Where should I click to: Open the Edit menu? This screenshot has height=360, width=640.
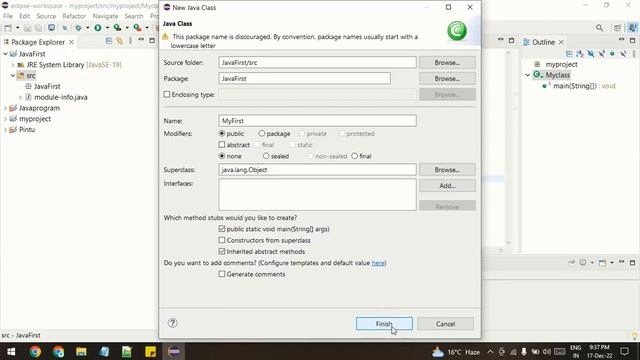click(x=24, y=16)
